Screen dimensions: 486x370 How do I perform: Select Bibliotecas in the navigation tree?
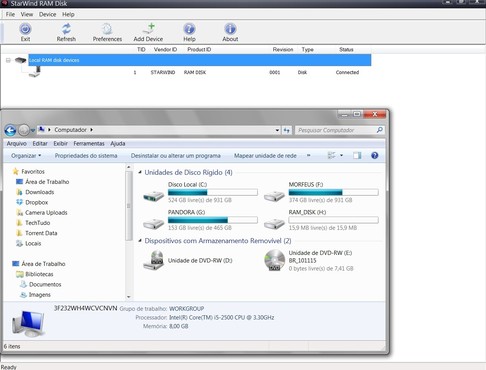39,274
